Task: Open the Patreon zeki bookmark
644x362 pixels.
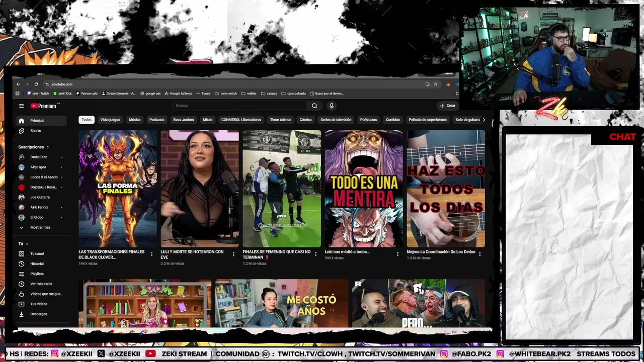Action: click(87, 94)
